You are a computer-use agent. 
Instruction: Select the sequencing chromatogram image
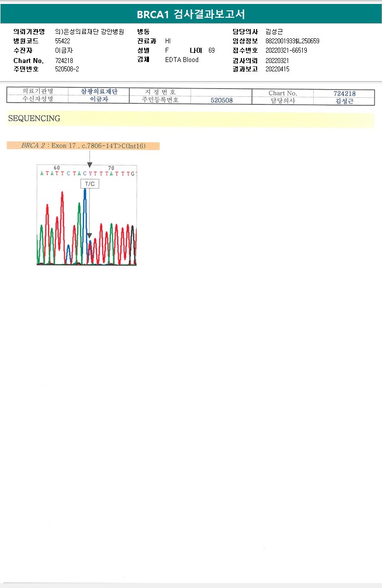tap(87, 215)
